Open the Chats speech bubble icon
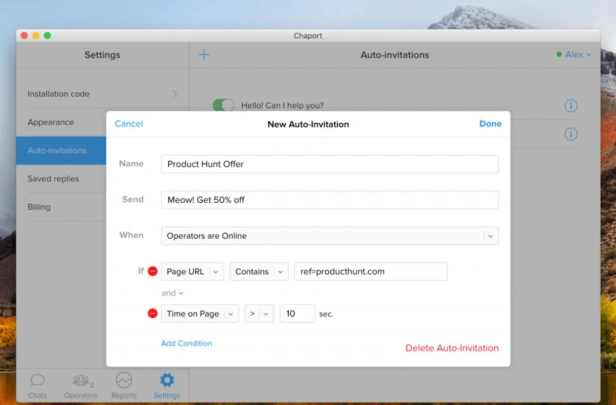Viewport: 616px width, 405px height. click(38, 380)
